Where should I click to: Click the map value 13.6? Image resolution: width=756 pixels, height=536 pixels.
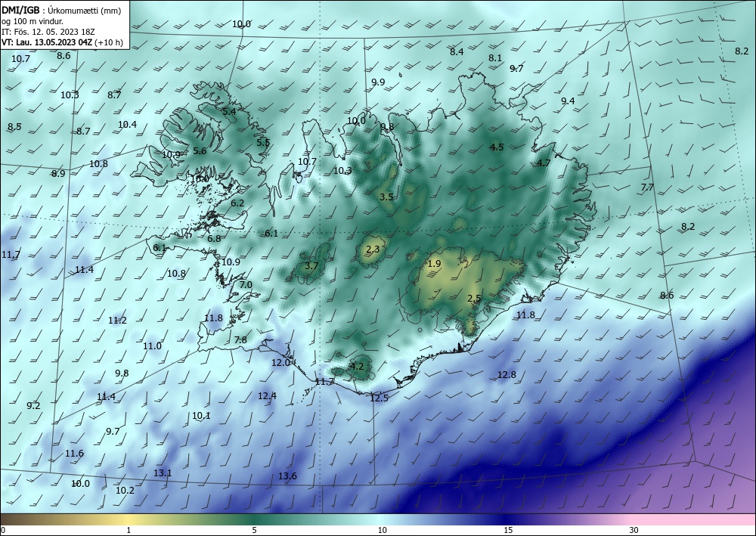click(x=287, y=476)
